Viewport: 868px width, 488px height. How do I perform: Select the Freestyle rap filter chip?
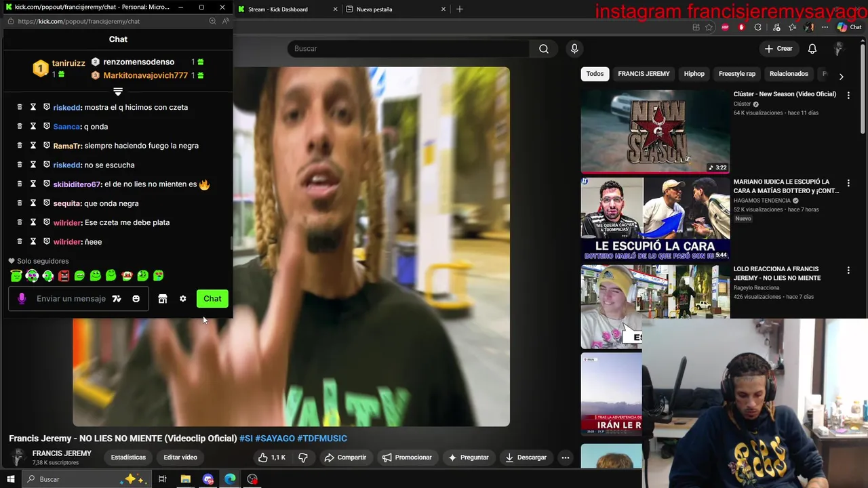coord(737,74)
